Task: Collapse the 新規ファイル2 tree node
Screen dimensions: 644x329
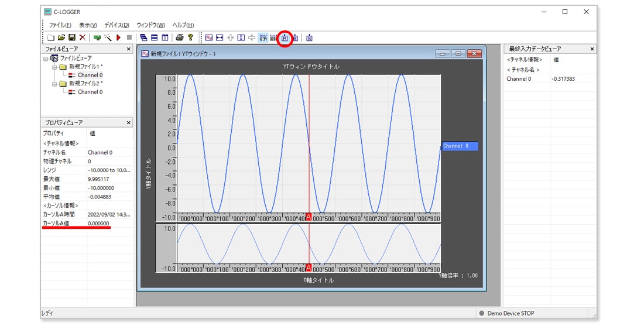Action: pyautogui.click(x=54, y=84)
